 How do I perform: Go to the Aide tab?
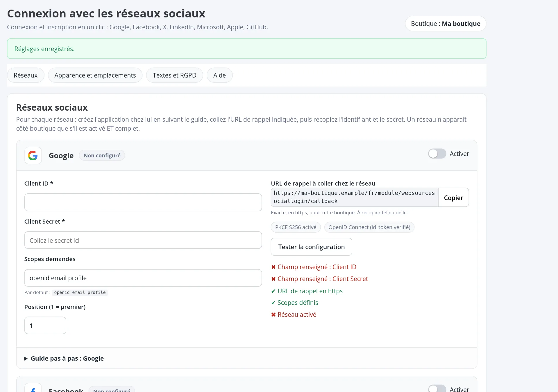(x=219, y=75)
